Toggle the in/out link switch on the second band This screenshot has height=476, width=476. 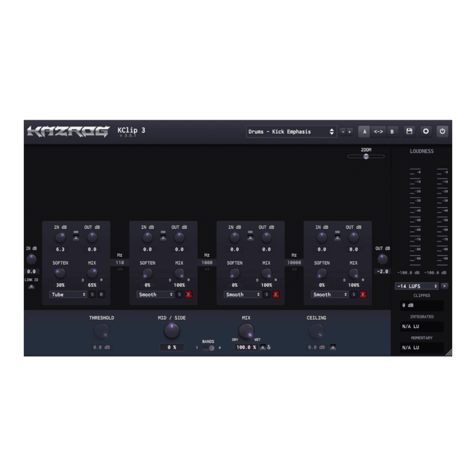tap(163, 237)
